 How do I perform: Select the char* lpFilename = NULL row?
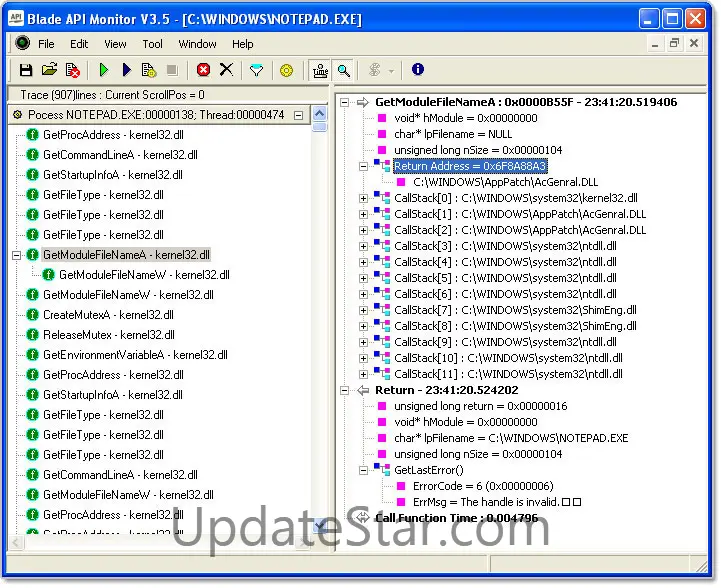click(453, 134)
